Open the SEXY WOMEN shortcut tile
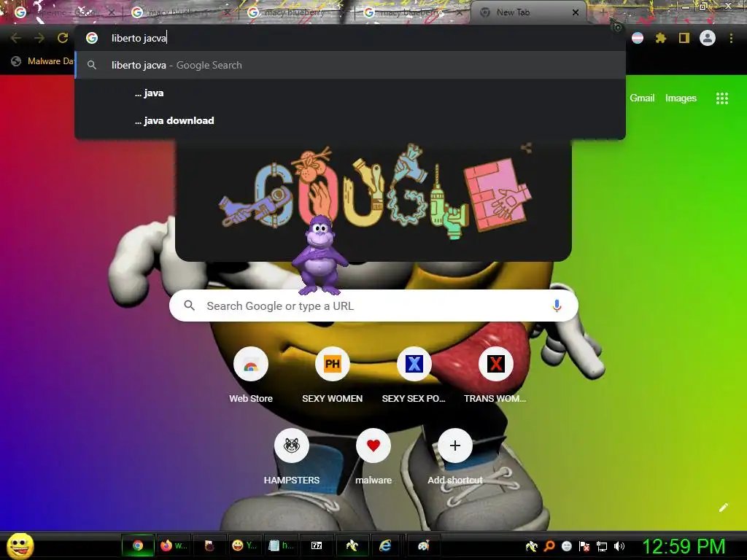This screenshot has height=560, width=747. [x=332, y=376]
